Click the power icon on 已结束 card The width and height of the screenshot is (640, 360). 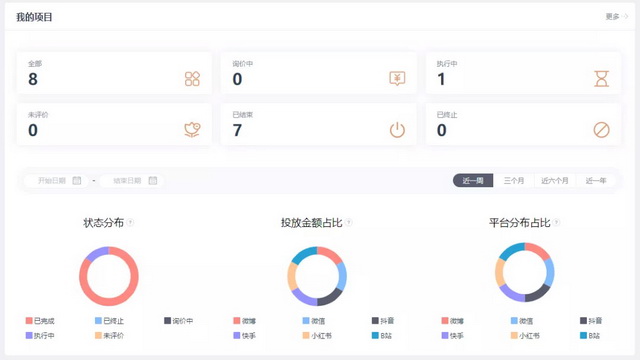tap(397, 130)
